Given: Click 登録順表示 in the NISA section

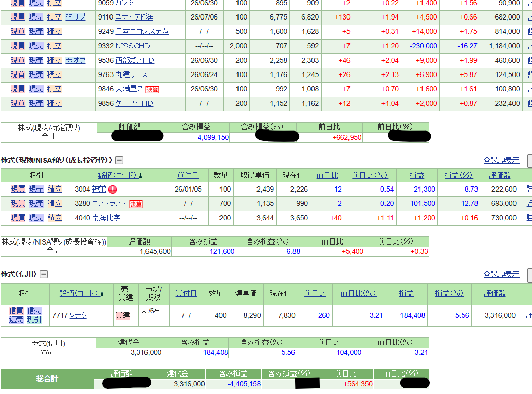Looking at the screenshot, I should tap(502, 160).
